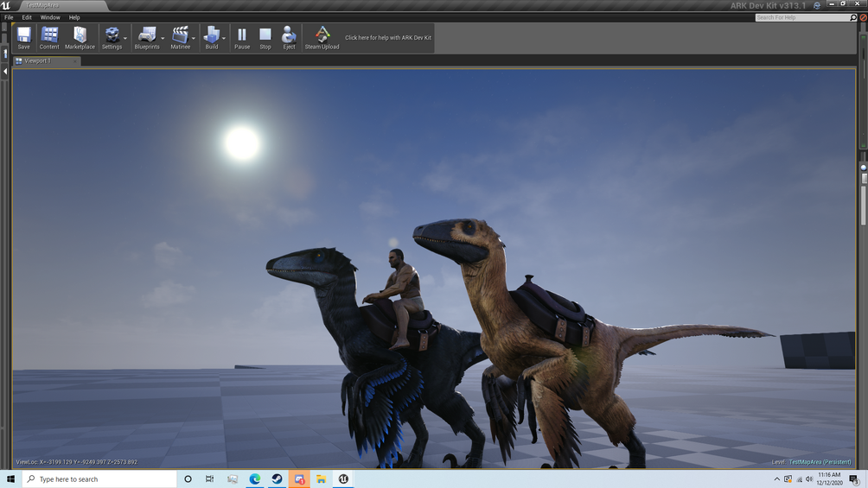The width and height of the screenshot is (868, 488).
Task: Open Steam from the taskbar
Action: point(277,479)
